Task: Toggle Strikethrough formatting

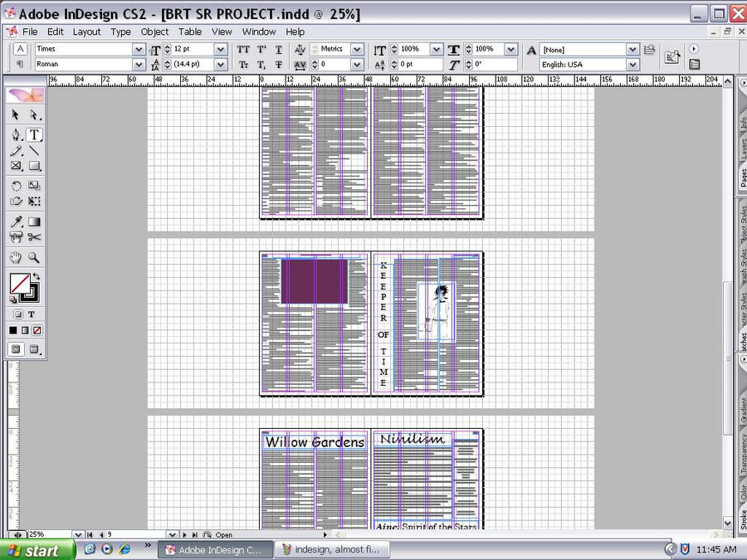Action: point(279,64)
